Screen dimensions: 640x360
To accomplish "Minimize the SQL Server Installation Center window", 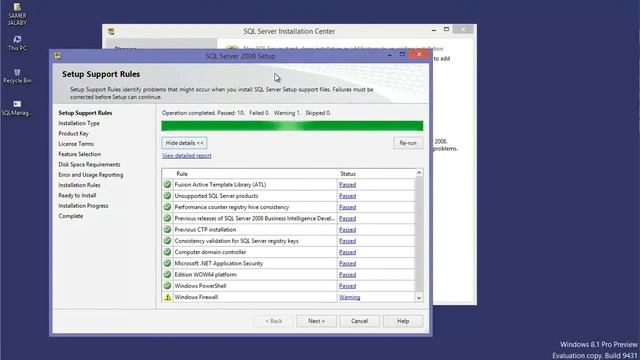I will click(434, 29).
